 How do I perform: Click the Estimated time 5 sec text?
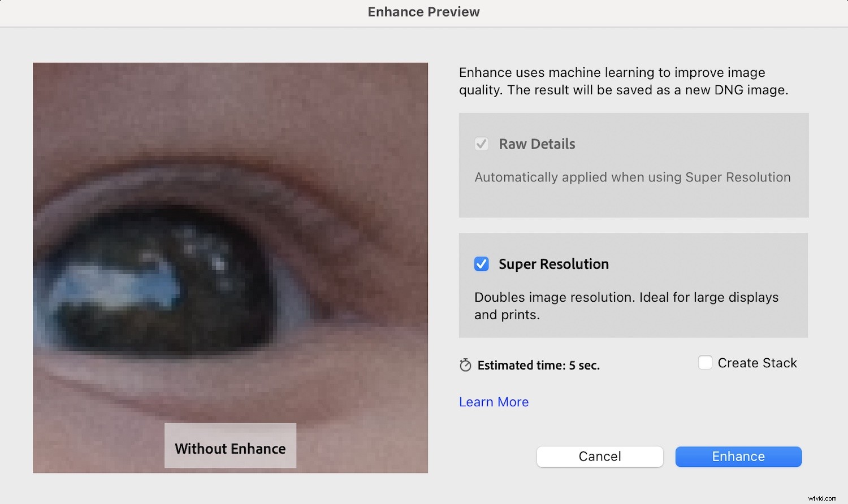(x=538, y=365)
